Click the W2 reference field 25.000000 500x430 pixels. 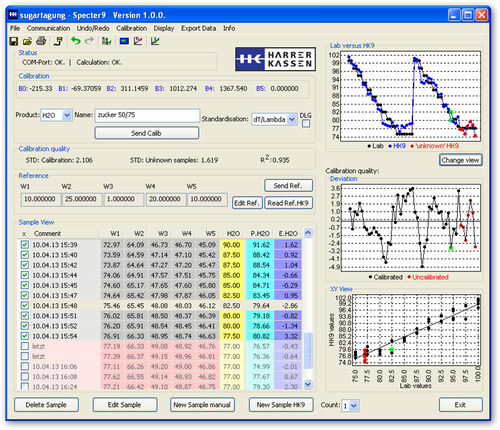point(82,199)
